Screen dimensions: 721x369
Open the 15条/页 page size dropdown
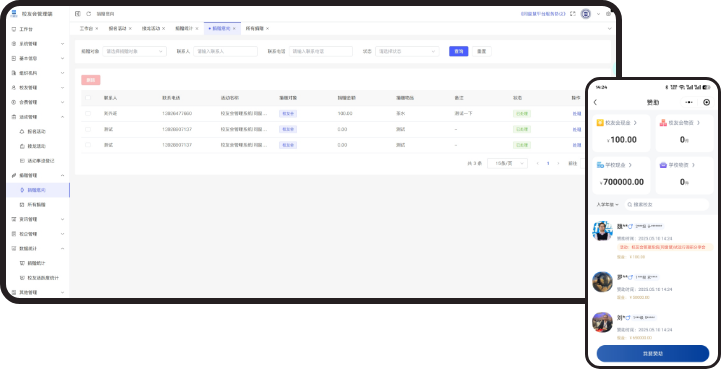pyautogui.click(x=507, y=163)
